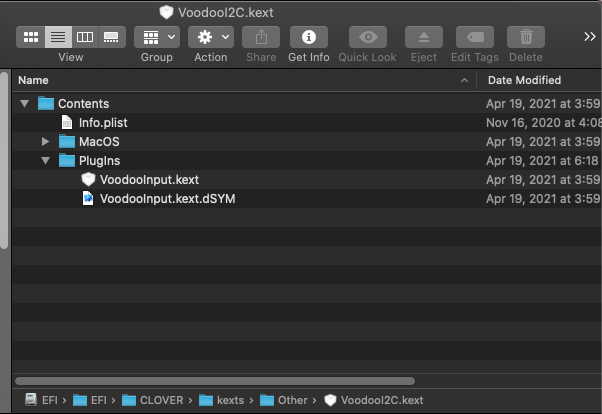The image size is (602, 414).
Task: Open EFI volume in path bar
Action: (x=41, y=400)
